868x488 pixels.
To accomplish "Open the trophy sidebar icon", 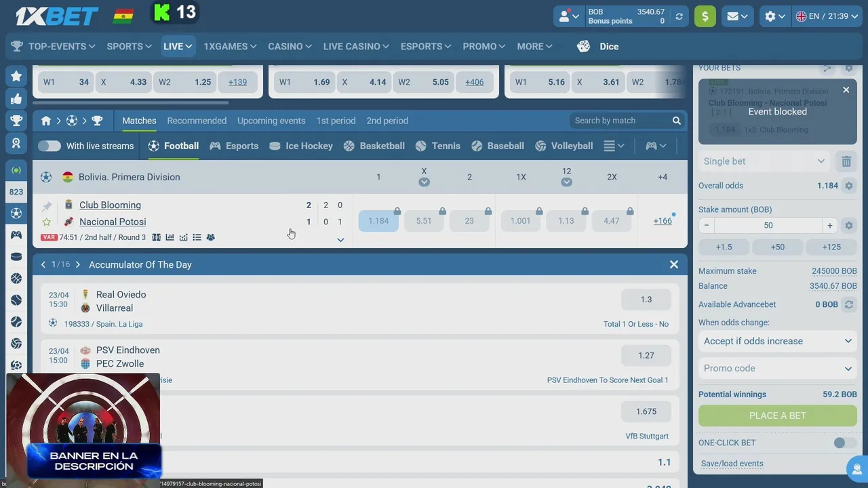I will [16, 121].
